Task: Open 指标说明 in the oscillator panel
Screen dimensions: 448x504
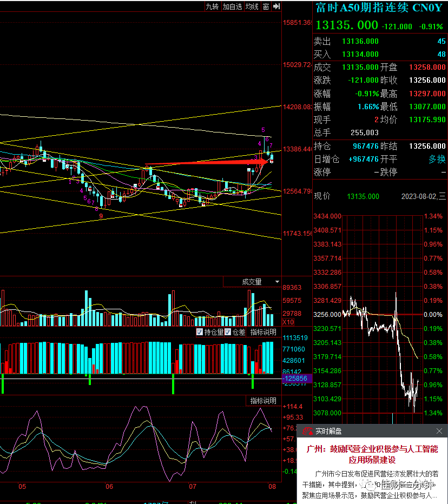Action: [263, 401]
